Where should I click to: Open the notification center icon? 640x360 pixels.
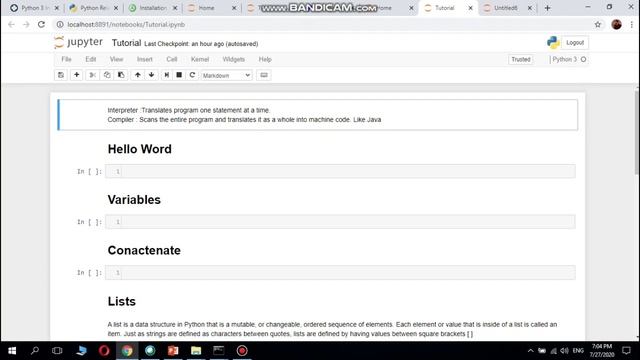627,351
